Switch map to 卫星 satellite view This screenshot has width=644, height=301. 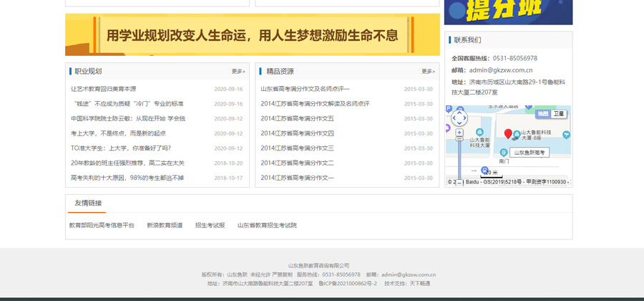pos(559,113)
